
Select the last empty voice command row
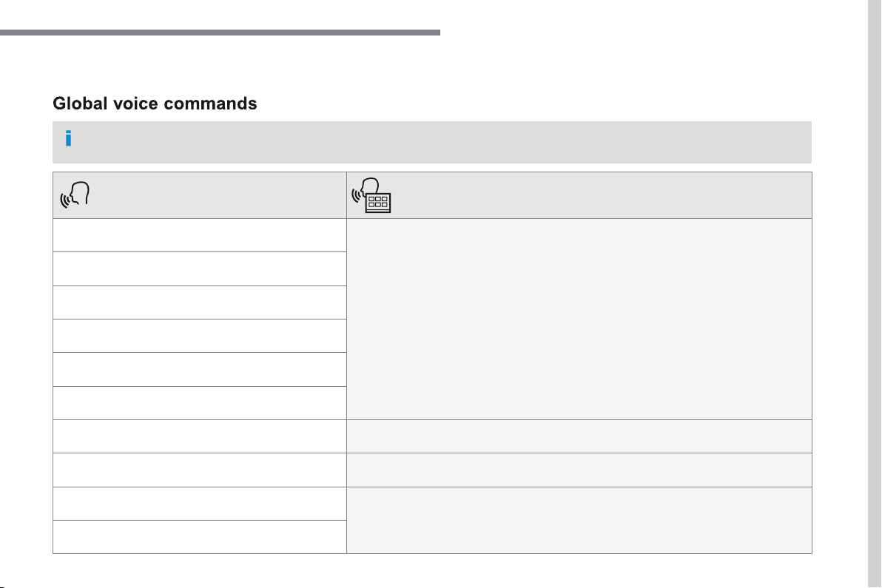click(x=200, y=537)
